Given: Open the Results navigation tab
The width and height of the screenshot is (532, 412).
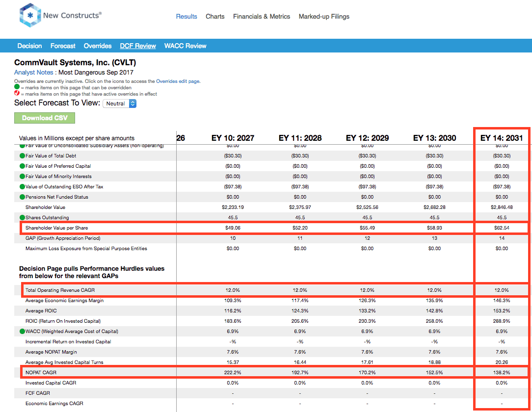Looking at the screenshot, I should [x=186, y=16].
